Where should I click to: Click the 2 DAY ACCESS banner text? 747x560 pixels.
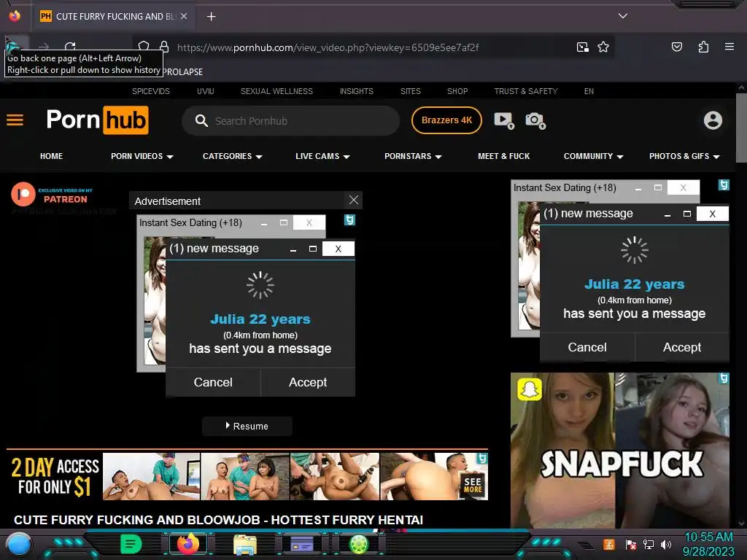pyautogui.click(x=55, y=477)
